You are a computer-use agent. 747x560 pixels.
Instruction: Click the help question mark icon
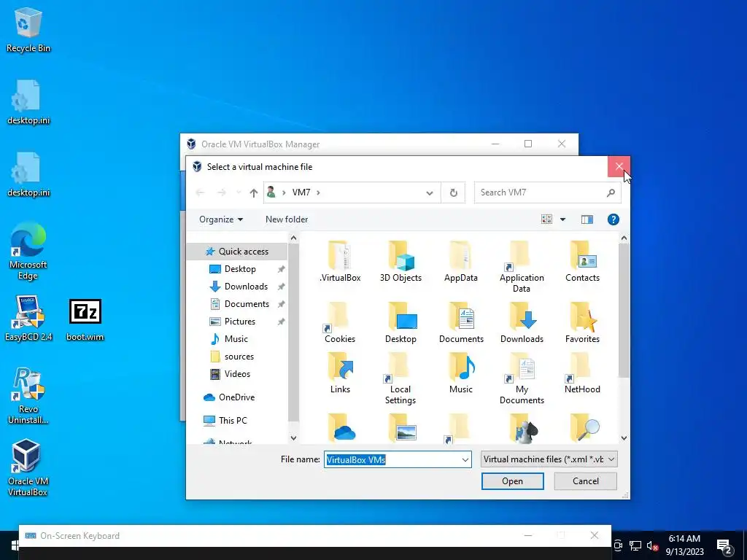pos(613,219)
